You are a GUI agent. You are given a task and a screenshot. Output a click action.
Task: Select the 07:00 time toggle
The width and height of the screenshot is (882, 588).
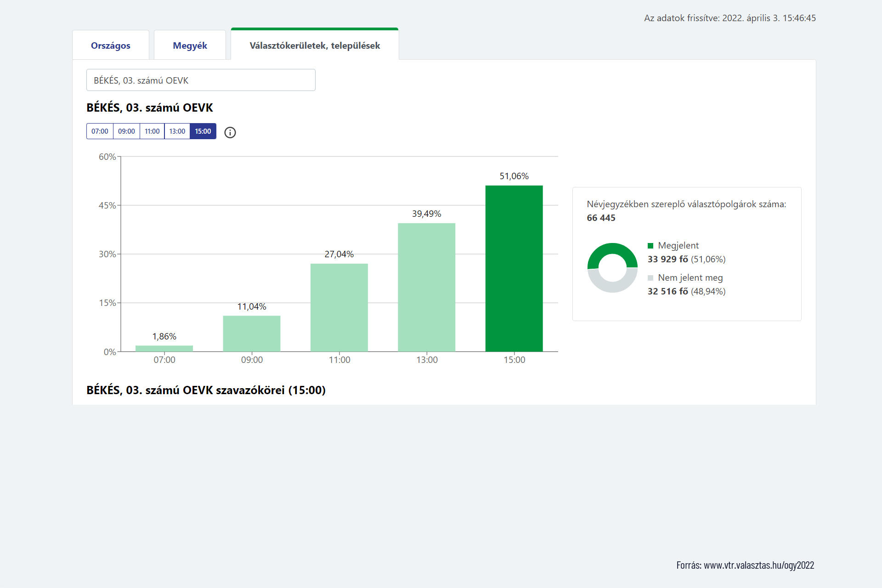[x=100, y=131]
